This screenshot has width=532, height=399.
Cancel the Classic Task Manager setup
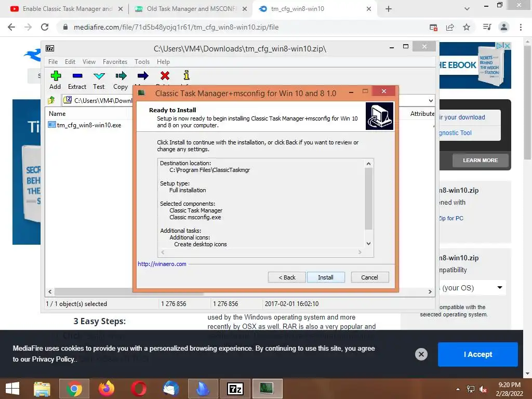[x=370, y=277]
